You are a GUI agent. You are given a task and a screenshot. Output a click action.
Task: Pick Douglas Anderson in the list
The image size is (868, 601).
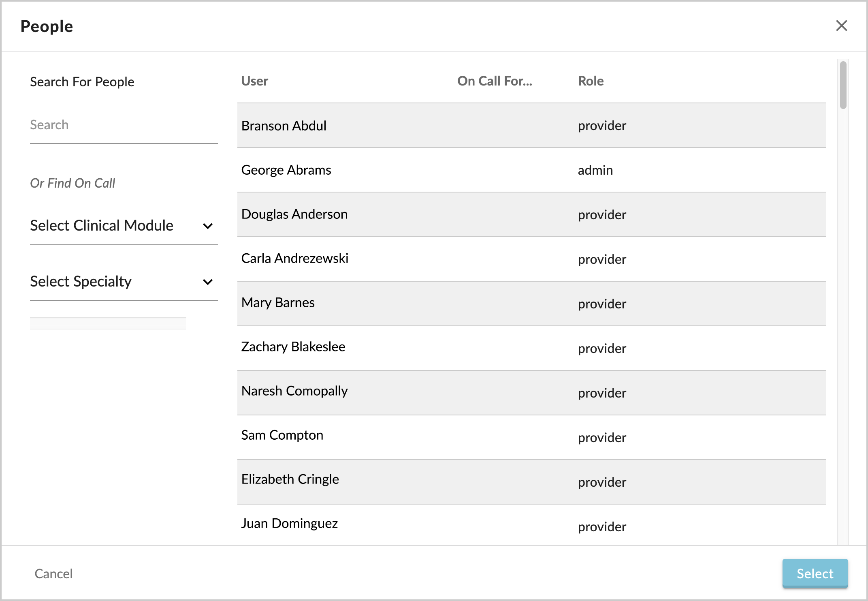coord(531,215)
